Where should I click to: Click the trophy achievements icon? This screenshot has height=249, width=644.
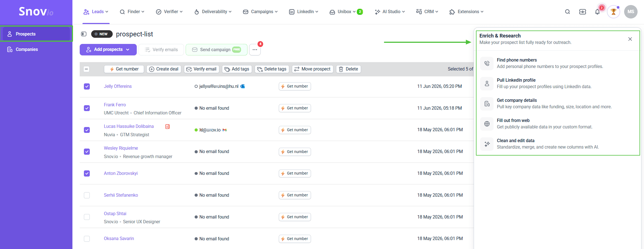pos(614,12)
